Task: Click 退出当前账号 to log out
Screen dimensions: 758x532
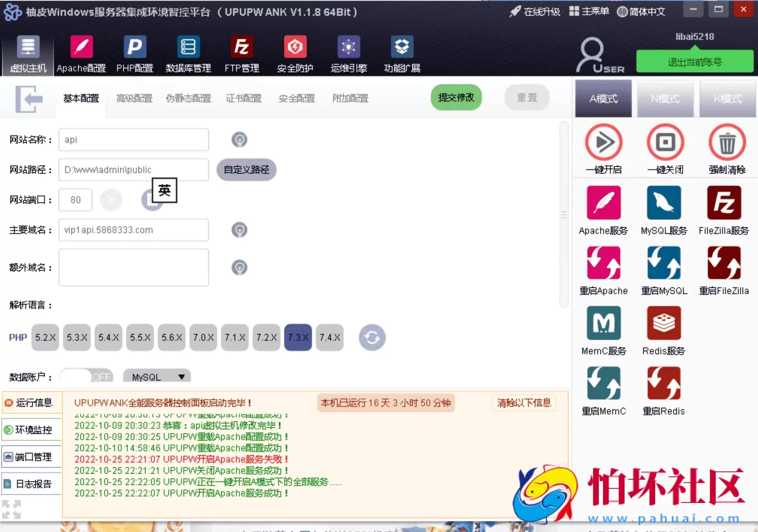Action: coord(694,61)
